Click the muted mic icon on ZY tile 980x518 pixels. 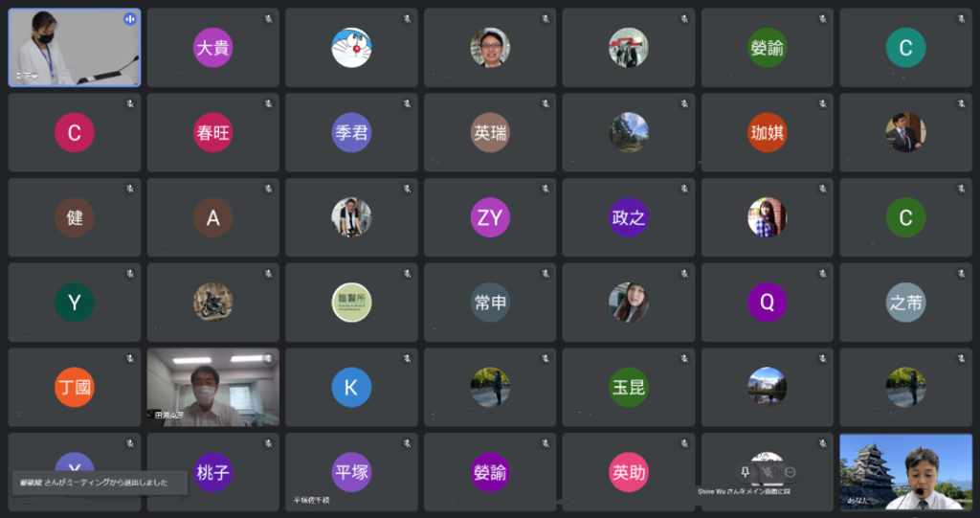pos(546,189)
